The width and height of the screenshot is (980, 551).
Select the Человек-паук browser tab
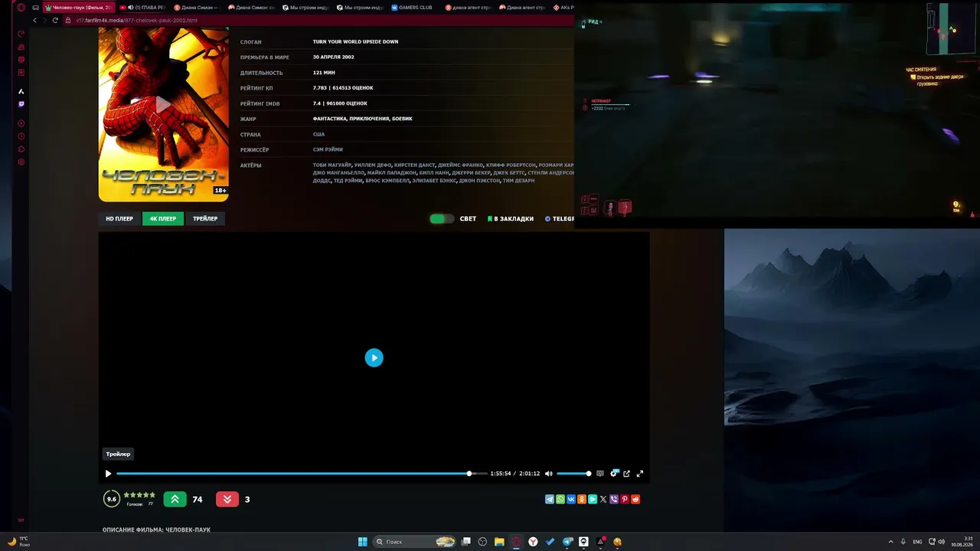click(78, 8)
